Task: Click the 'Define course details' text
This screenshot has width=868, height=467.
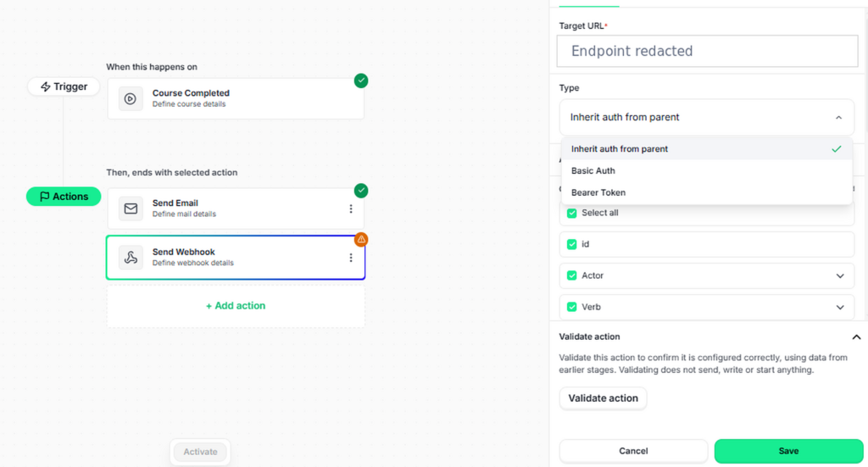Action: (189, 104)
